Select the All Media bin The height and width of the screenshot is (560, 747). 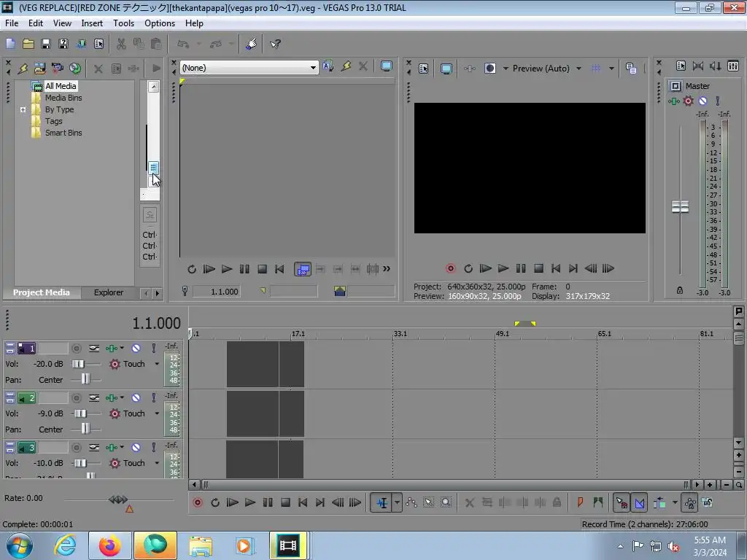tap(61, 86)
